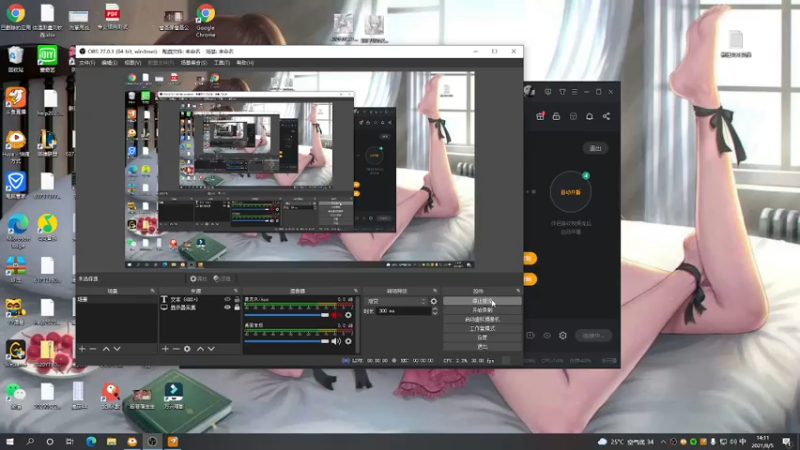Open Google Chrome desktop shortcut
The width and height of the screenshot is (800, 450).
pyautogui.click(x=206, y=20)
